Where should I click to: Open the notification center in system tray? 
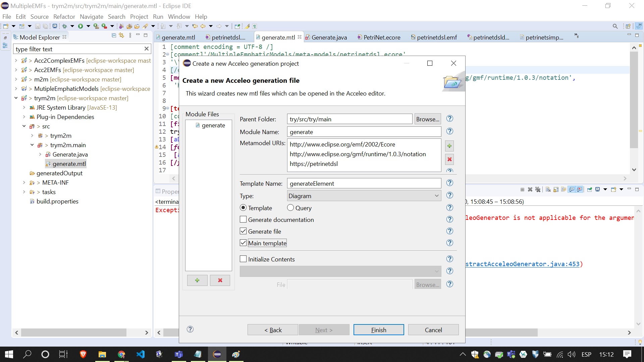(x=627, y=354)
